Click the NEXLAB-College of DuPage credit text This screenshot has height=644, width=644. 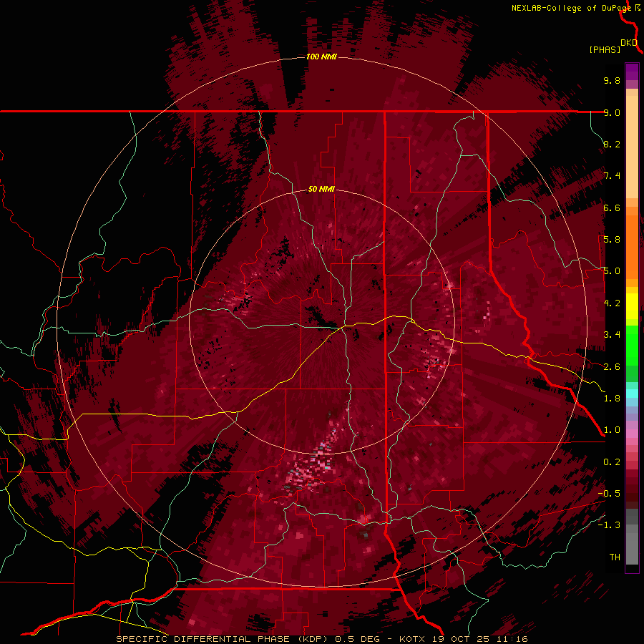pyautogui.click(x=571, y=8)
